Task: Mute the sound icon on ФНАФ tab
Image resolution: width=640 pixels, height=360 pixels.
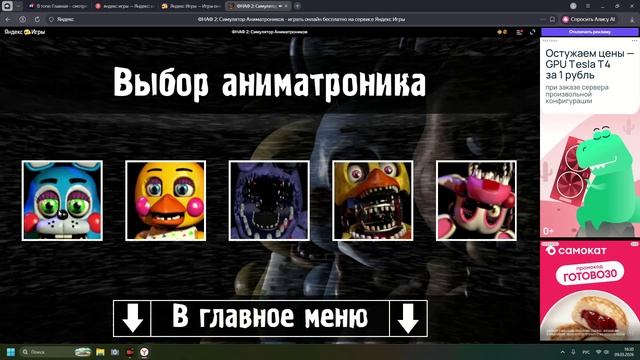Action: coord(280,6)
